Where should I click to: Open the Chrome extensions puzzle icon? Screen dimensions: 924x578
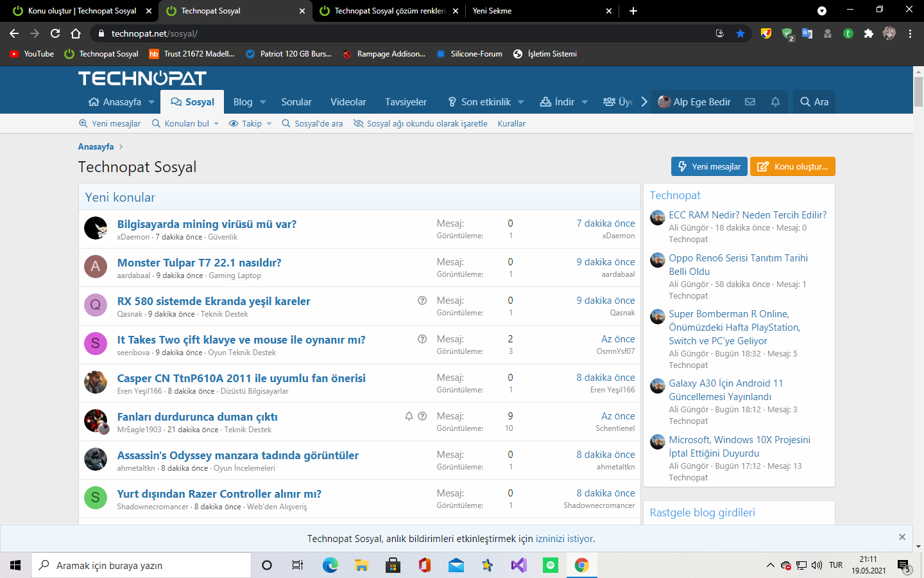(869, 33)
